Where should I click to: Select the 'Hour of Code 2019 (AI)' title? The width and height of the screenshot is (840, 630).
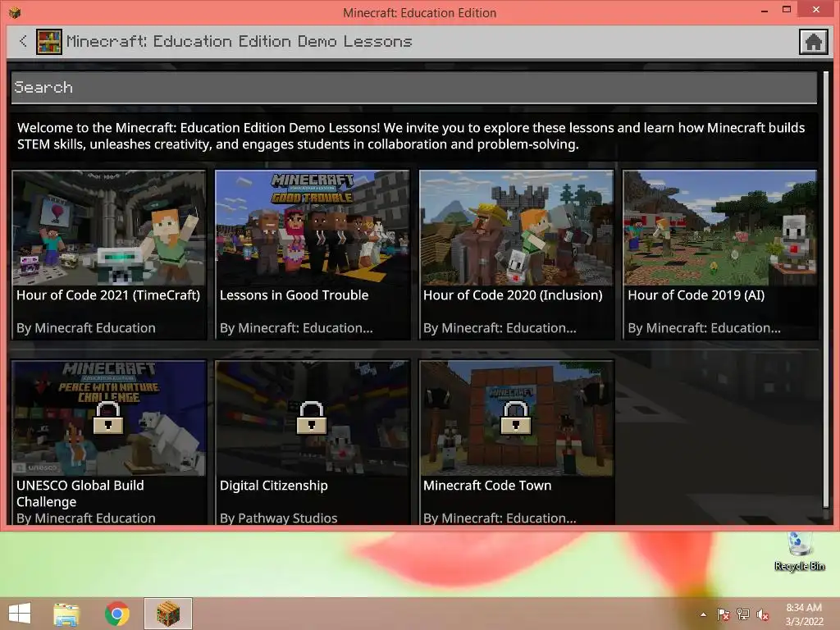(x=696, y=295)
